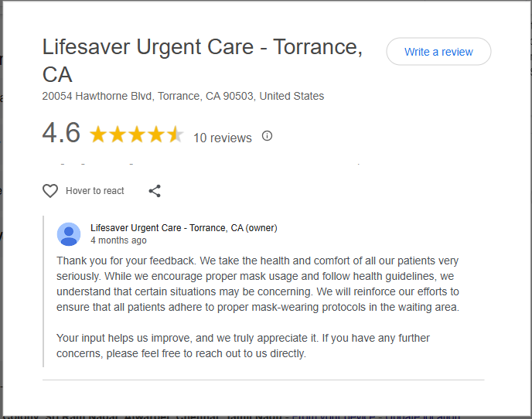The width and height of the screenshot is (532, 419).
Task: Click the first gold rating star
Action: [98, 135]
